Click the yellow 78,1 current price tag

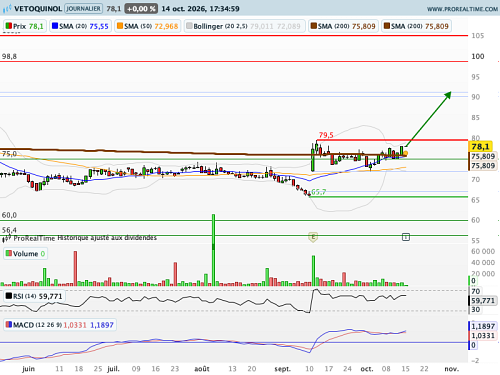click(x=480, y=146)
